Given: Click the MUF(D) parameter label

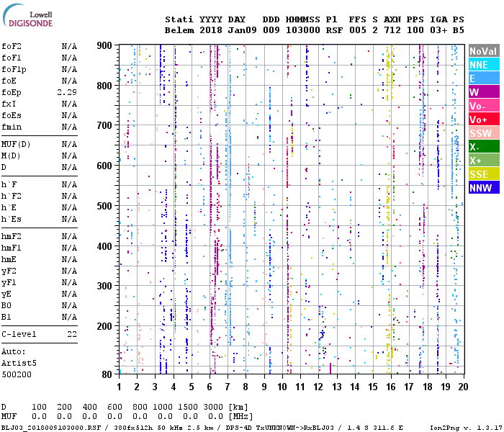Looking at the screenshot, I should (x=16, y=144).
